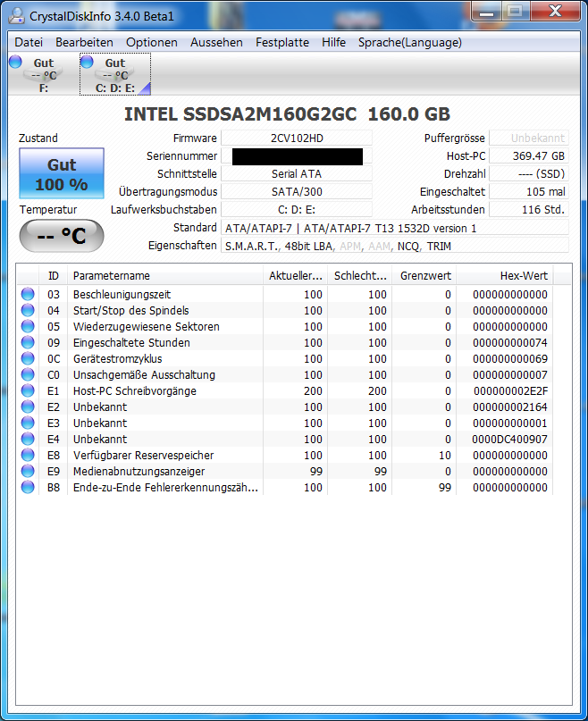Click status orb for Host-PC Schreibvorgänge
This screenshot has height=721, width=588.
(28, 390)
